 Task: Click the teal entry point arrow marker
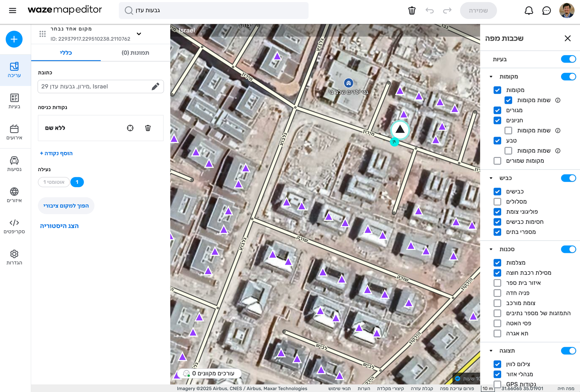[x=394, y=142]
